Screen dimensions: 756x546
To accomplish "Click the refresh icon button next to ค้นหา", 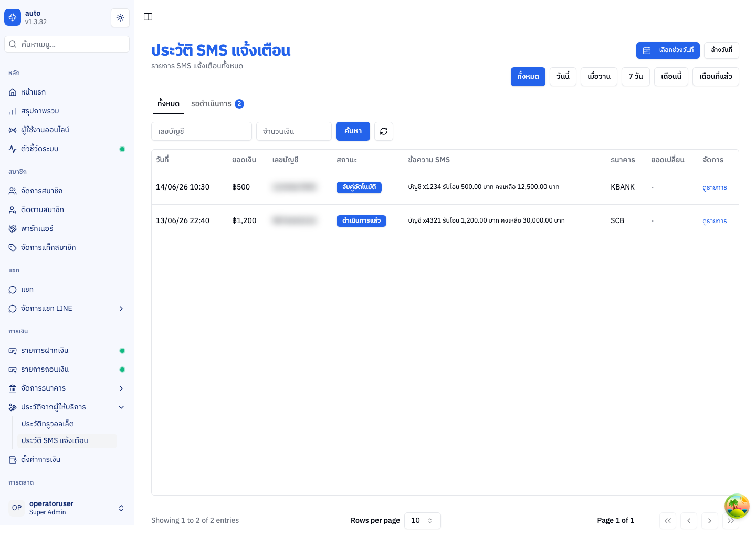I will tap(384, 131).
